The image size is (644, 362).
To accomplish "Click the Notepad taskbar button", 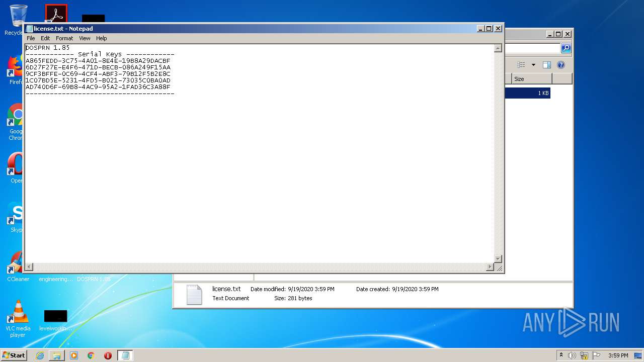I will (x=125, y=355).
